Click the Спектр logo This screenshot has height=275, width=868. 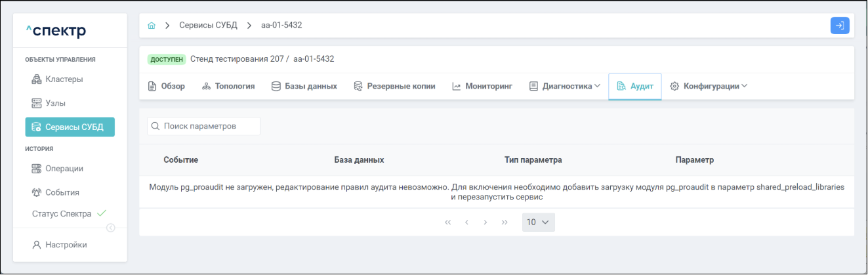56,31
